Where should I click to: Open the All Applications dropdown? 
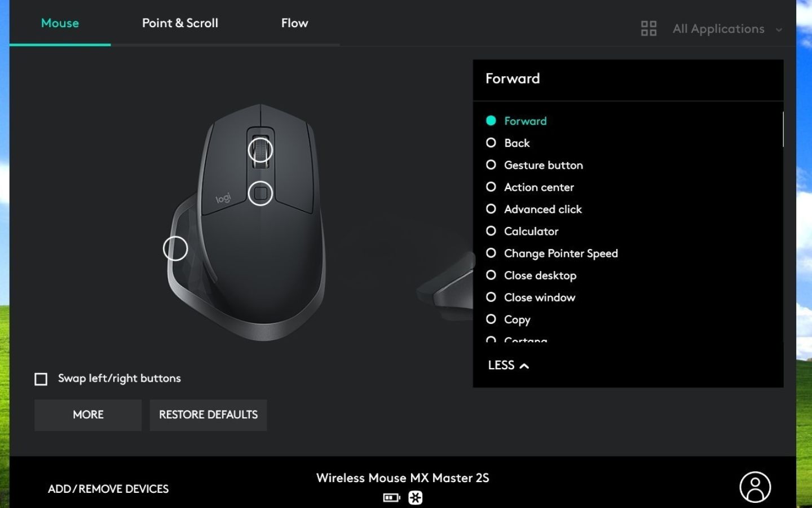(727, 29)
